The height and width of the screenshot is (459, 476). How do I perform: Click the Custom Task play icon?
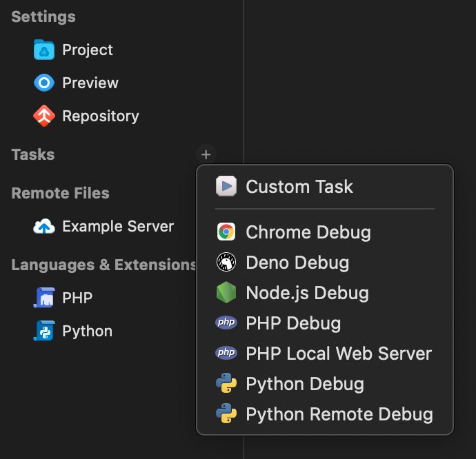226,187
